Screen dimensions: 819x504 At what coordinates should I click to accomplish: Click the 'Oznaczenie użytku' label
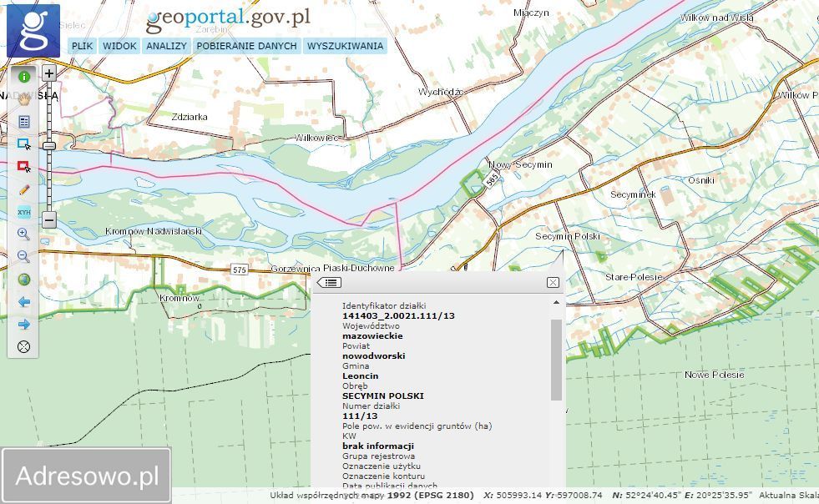click(x=382, y=466)
